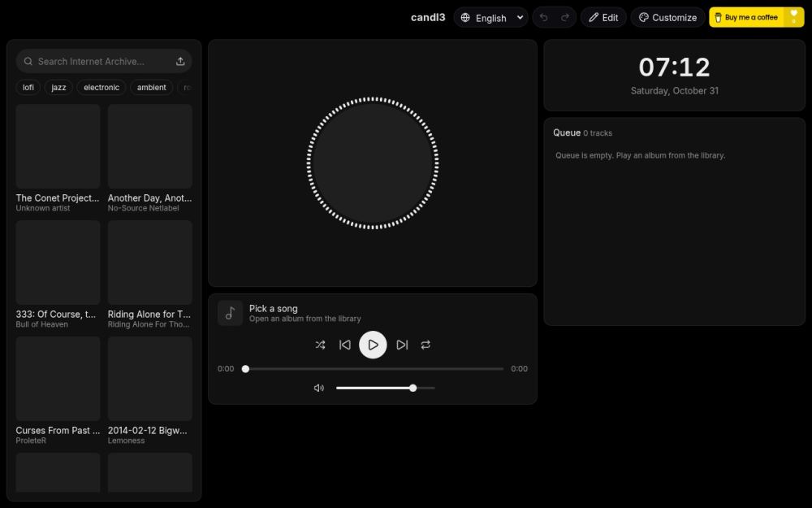This screenshot has width=812, height=508.
Task: Open Curses From Past album thumbnail
Action: pyautogui.click(x=58, y=379)
